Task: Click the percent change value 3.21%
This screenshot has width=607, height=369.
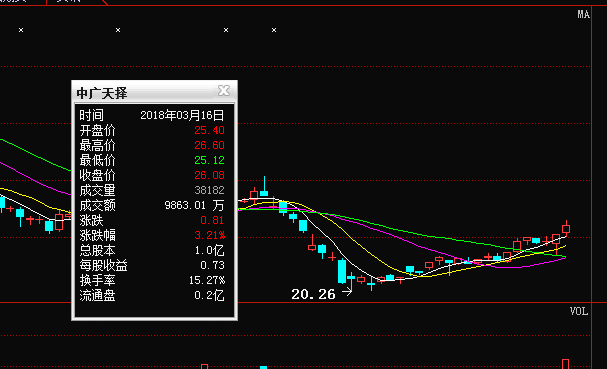Action: [x=209, y=235]
